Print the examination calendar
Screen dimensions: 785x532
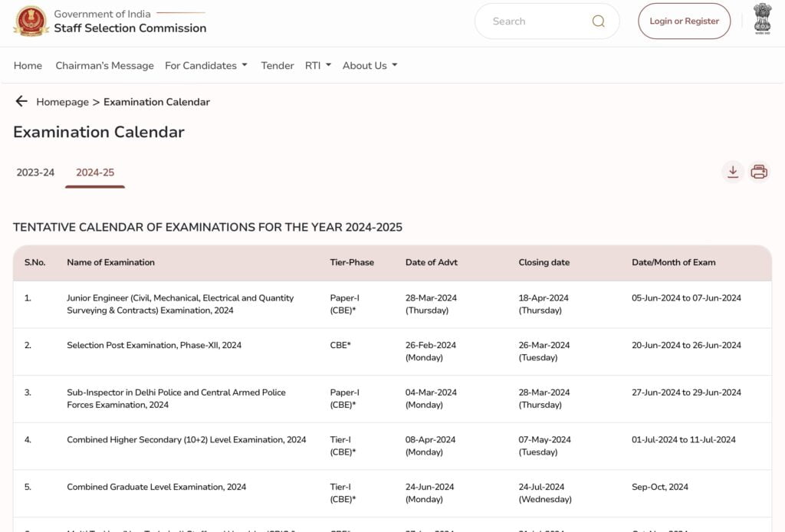pyautogui.click(x=759, y=172)
